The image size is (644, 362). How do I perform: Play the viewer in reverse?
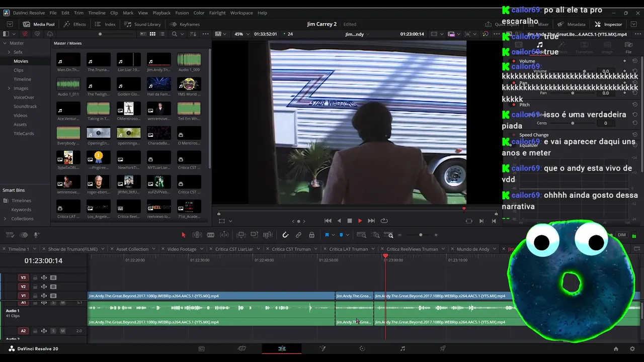[339, 221]
